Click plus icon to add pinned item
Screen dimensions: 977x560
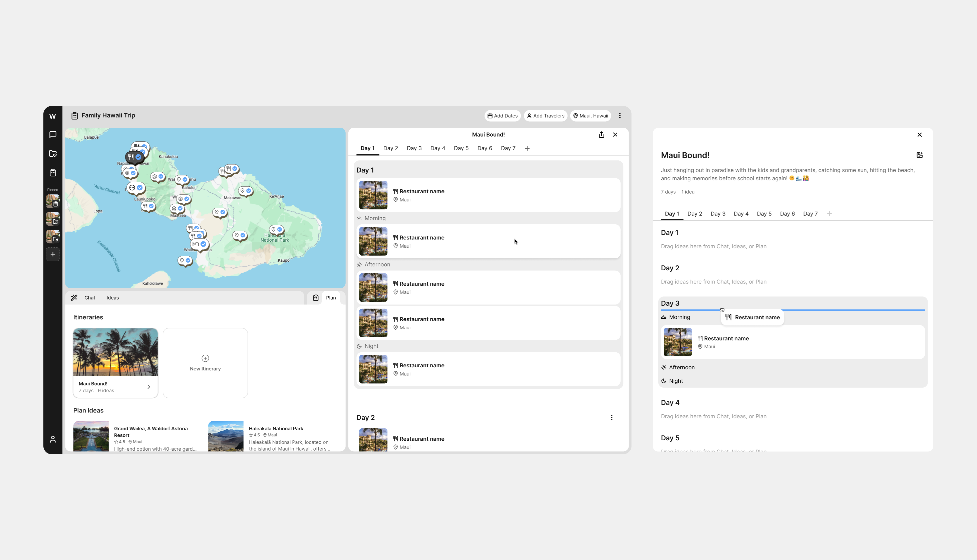53,254
